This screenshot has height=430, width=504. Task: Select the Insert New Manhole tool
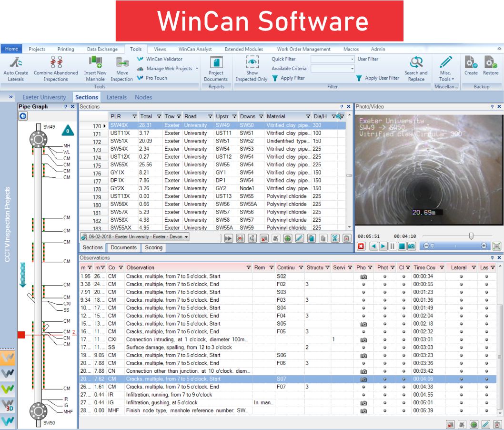[95, 62]
